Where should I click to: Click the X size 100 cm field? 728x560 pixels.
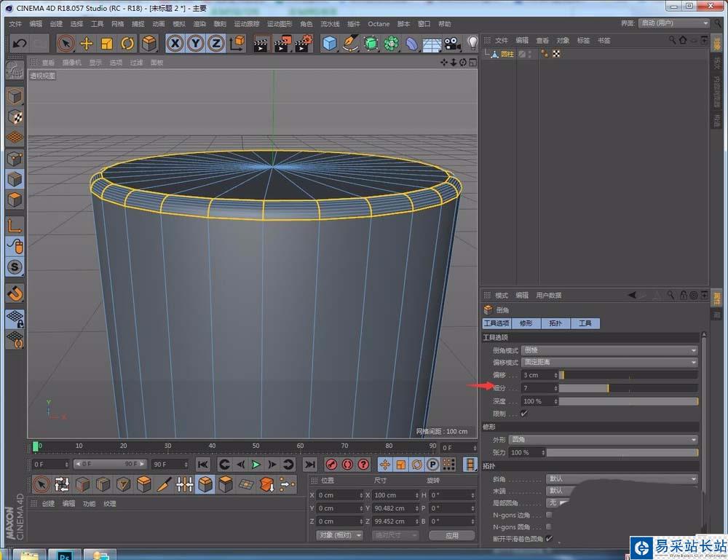click(389, 495)
